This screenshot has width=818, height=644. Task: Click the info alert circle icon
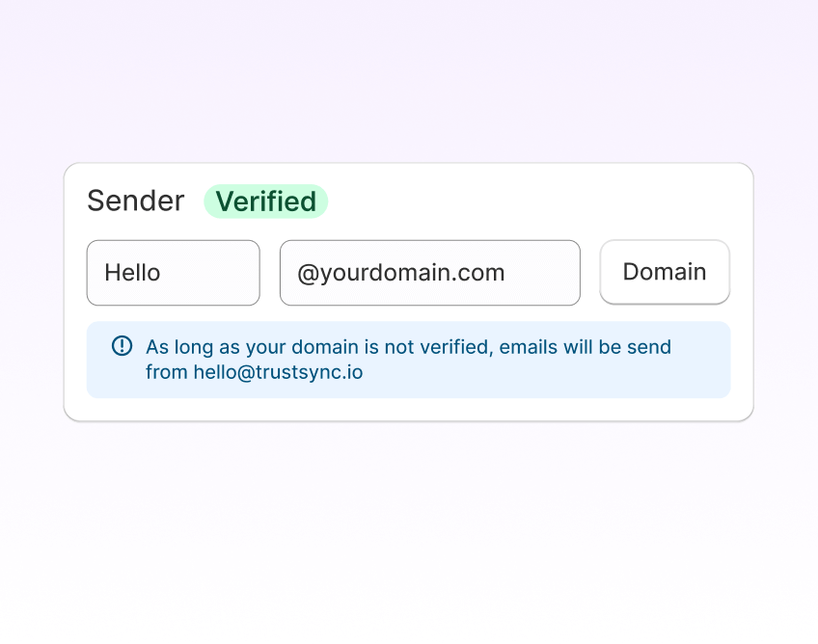pyautogui.click(x=122, y=346)
